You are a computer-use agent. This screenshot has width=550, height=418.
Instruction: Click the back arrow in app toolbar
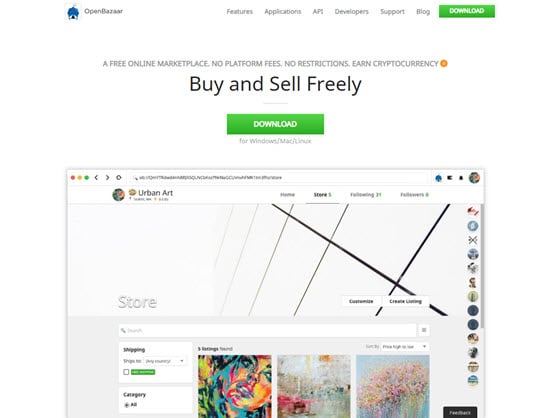pyautogui.click(x=96, y=177)
